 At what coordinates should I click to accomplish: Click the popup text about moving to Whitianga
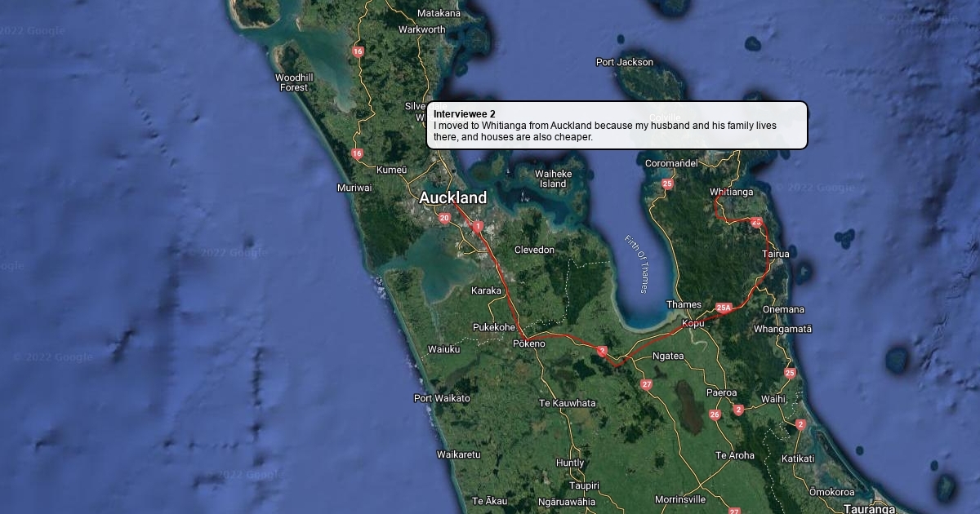click(605, 131)
